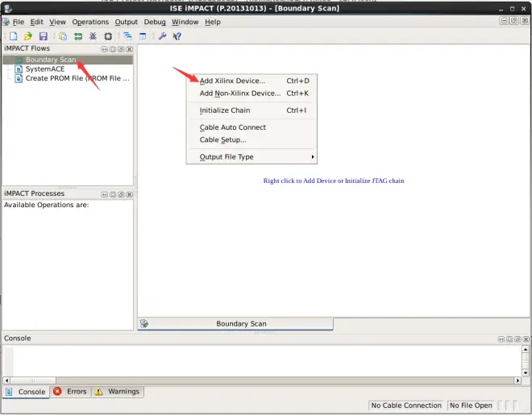This screenshot has height=416, width=532.
Task: Switch to the Warnings tab
Action: coord(117,392)
